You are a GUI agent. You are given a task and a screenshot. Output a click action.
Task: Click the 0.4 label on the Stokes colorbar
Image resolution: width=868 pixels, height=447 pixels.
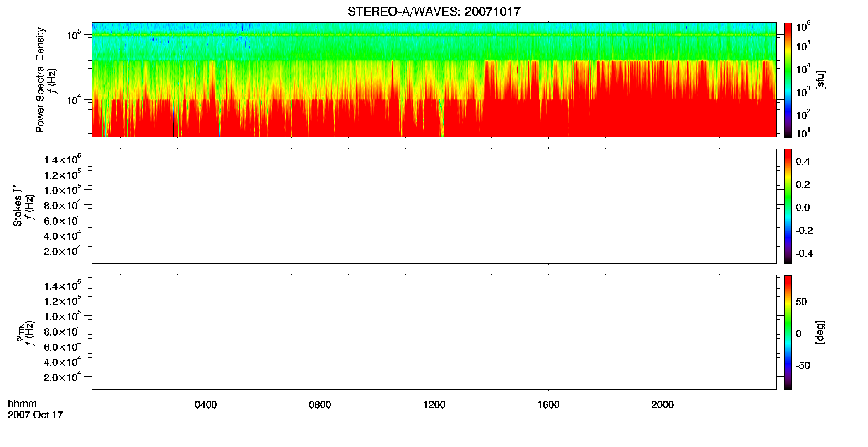click(803, 161)
